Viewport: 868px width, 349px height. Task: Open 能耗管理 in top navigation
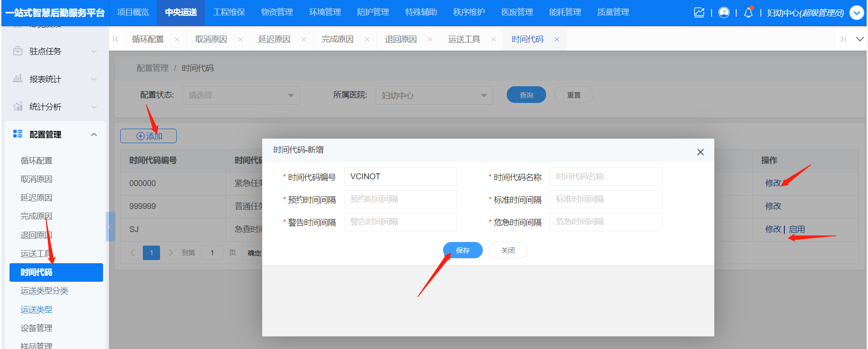point(565,12)
